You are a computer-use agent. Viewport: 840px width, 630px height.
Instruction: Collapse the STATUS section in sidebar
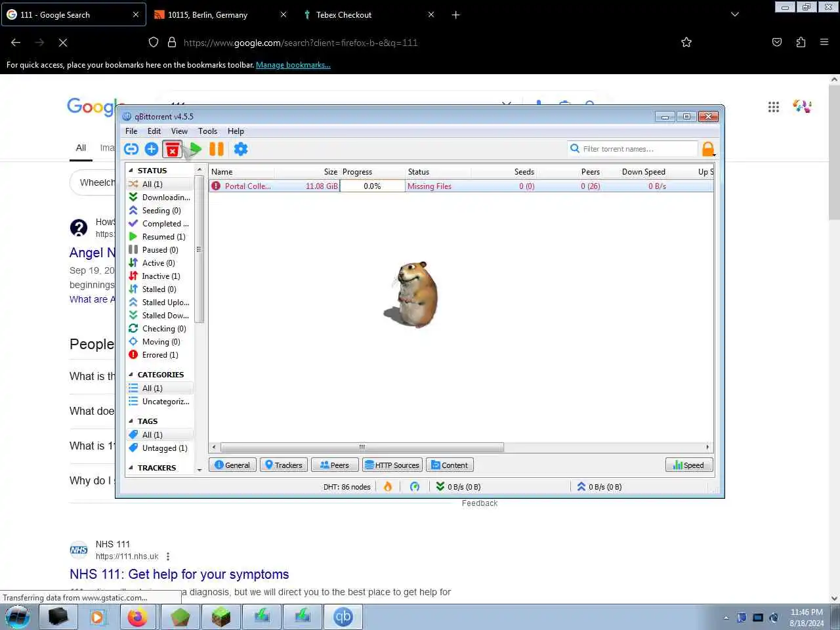131,171
